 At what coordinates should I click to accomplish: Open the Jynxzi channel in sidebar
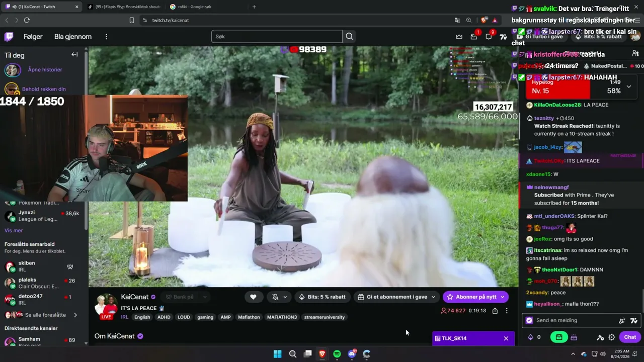coord(43,216)
